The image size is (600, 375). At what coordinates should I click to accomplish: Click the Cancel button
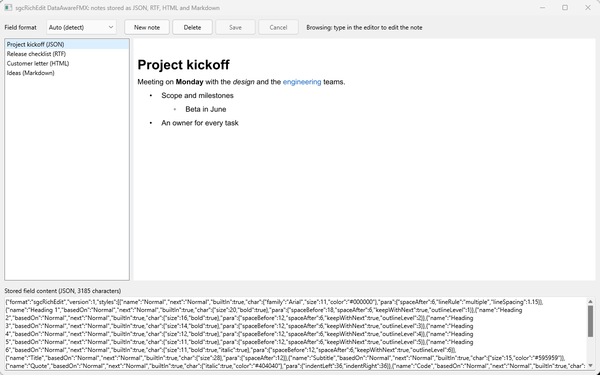278,28
